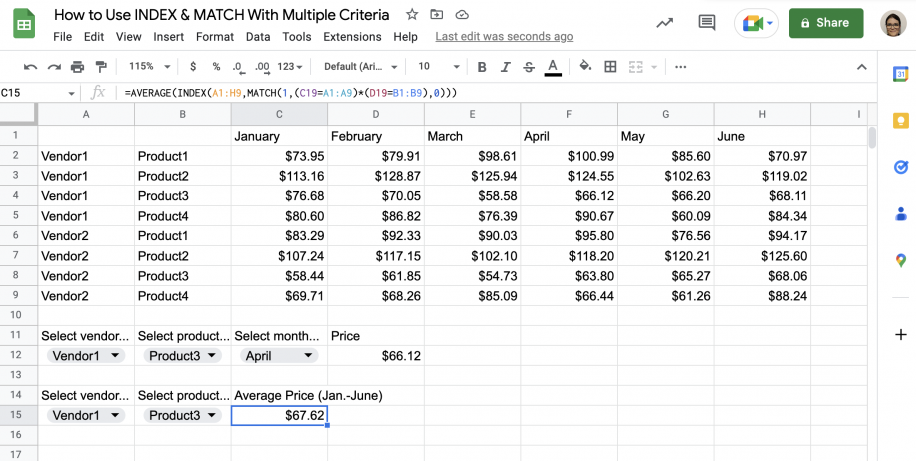Viewport: 916px width, 461px height.
Task: Open Vendor1 dropdown in row 15
Action: coord(86,415)
